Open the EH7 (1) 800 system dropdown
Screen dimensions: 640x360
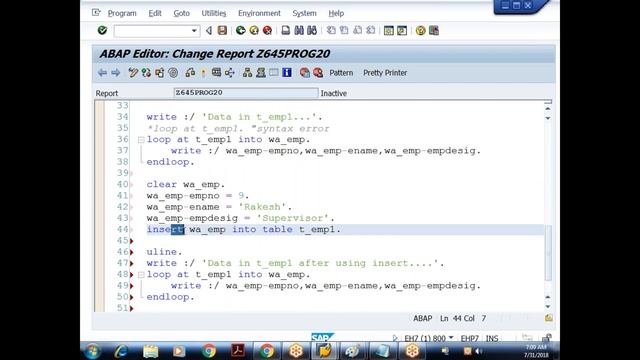pyautogui.click(x=451, y=338)
